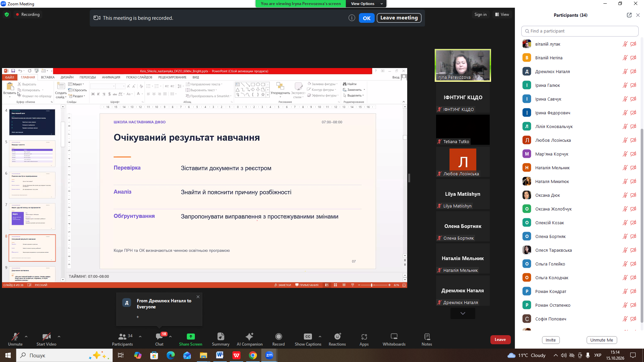This screenshot has width=644, height=362.
Task: Open Windows search box Пошук
Action: [64, 355]
